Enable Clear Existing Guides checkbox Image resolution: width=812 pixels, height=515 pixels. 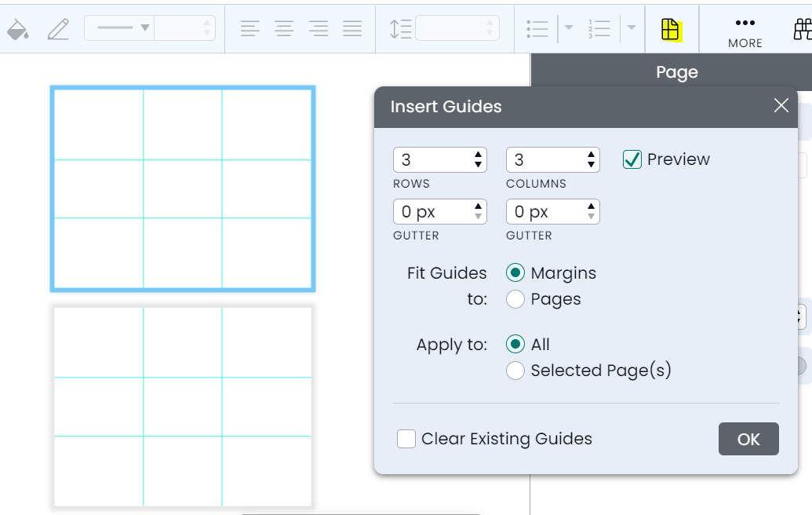click(406, 439)
